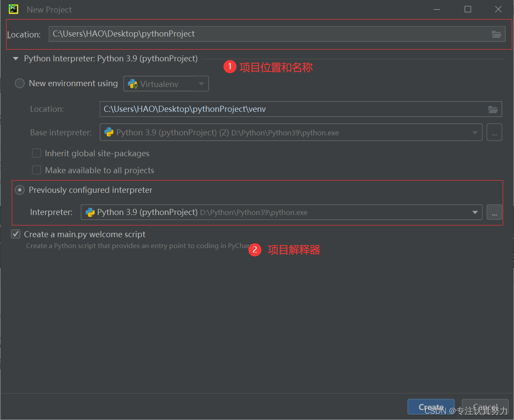Click the 'Interpreter:' label
The width and height of the screenshot is (514, 420).
point(51,212)
